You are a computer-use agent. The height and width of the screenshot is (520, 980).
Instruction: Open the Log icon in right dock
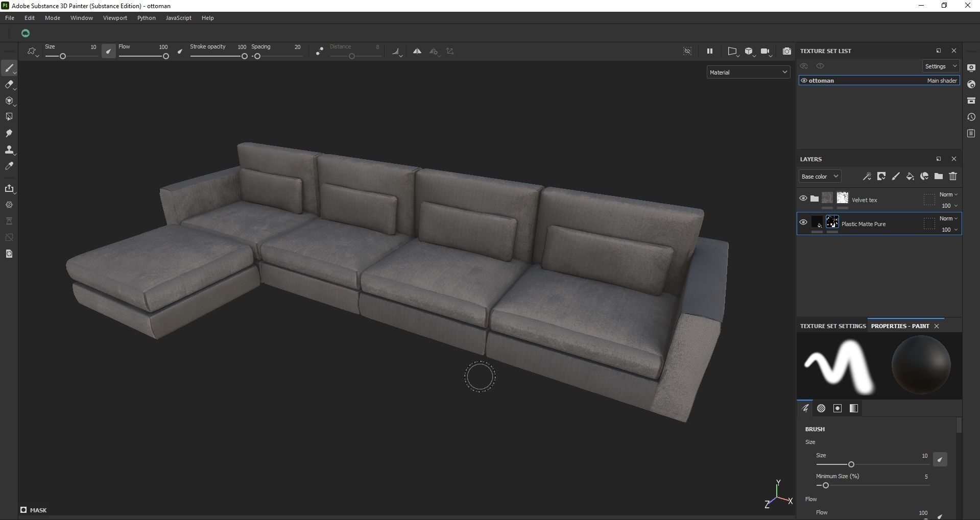pos(971,133)
